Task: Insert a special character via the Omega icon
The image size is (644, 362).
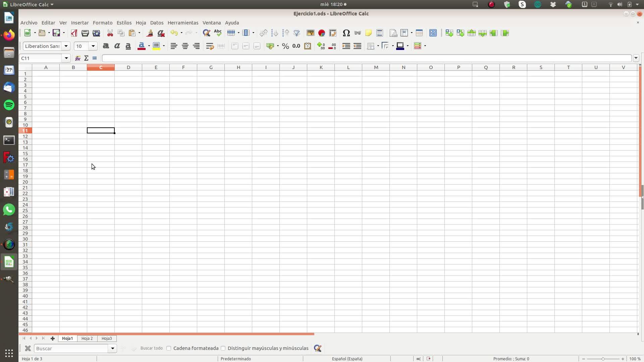Action: click(346, 33)
